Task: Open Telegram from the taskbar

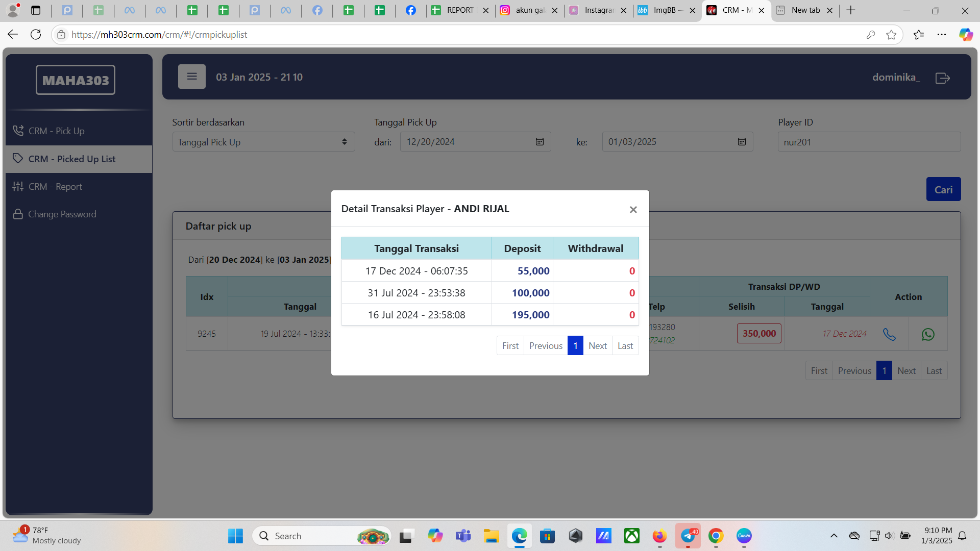Action: point(688,536)
